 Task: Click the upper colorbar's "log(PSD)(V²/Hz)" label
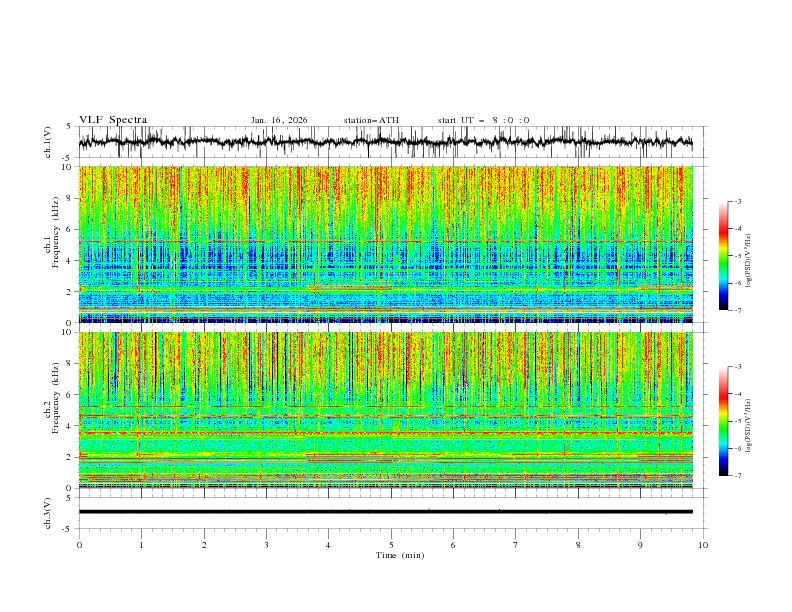748,261
